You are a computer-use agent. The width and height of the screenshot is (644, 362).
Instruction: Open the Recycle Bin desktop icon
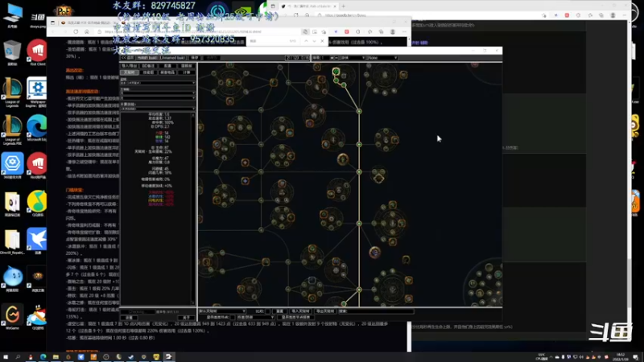[x=12, y=53]
